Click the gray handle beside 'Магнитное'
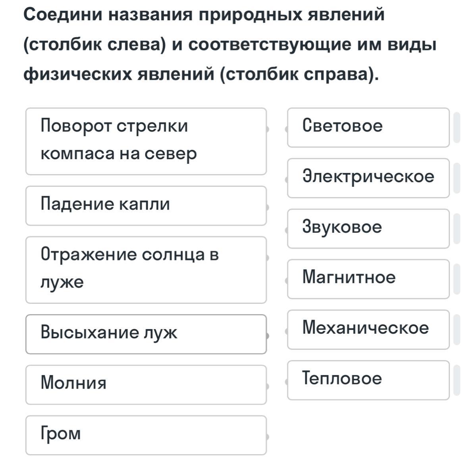 tap(457, 279)
